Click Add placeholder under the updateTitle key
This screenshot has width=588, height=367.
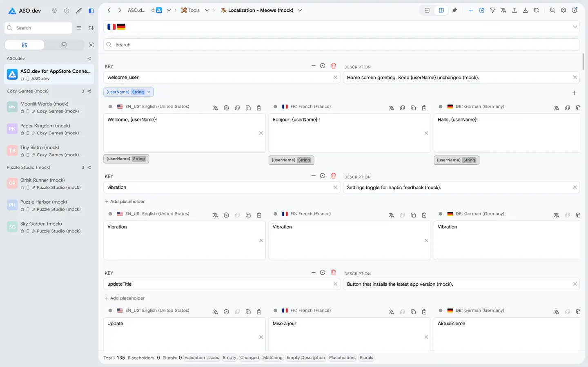click(125, 298)
